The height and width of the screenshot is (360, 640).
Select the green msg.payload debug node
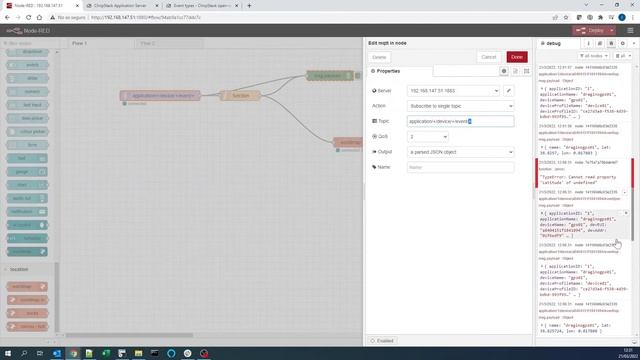pos(330,76)
